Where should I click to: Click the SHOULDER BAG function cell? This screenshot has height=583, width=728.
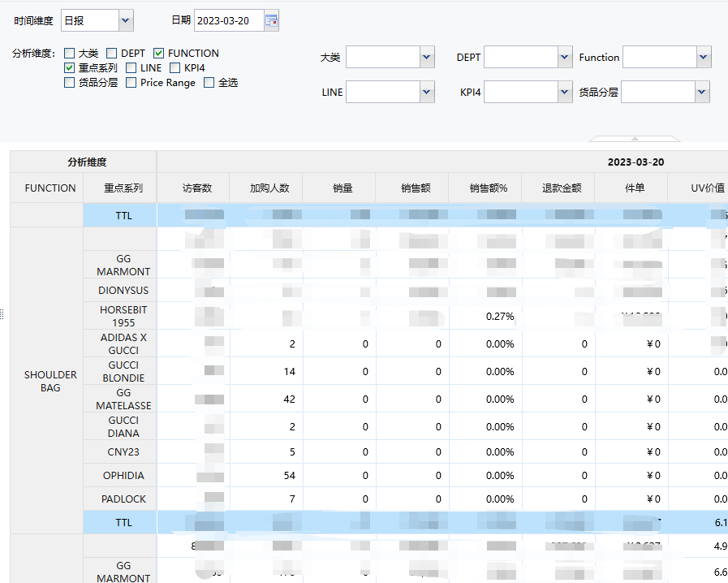(47, 381)
